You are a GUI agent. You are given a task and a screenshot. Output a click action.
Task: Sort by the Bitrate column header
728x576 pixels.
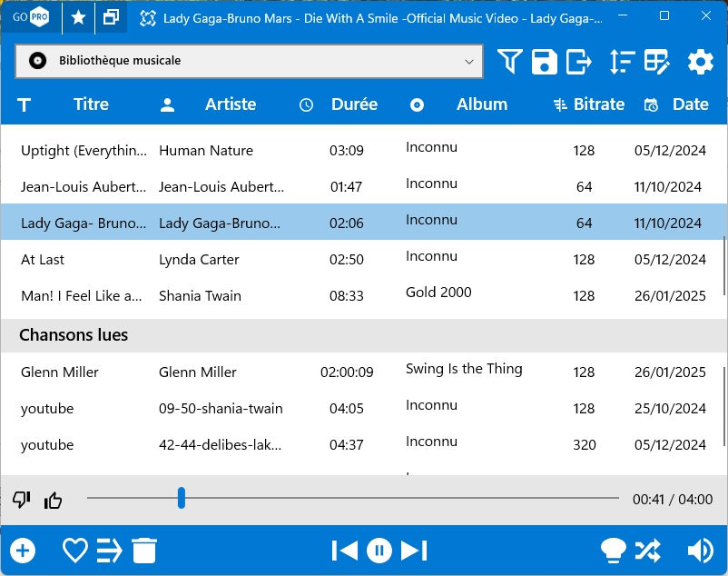599,104
